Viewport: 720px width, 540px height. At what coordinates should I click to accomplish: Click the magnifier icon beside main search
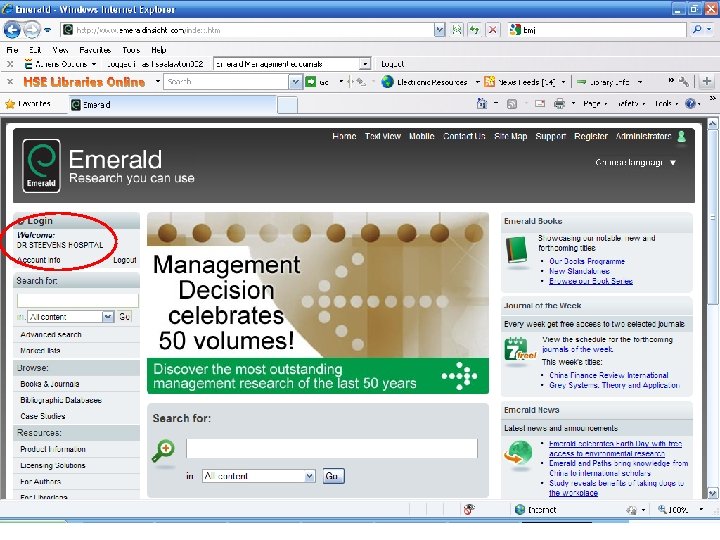click(x=163, y=451)
